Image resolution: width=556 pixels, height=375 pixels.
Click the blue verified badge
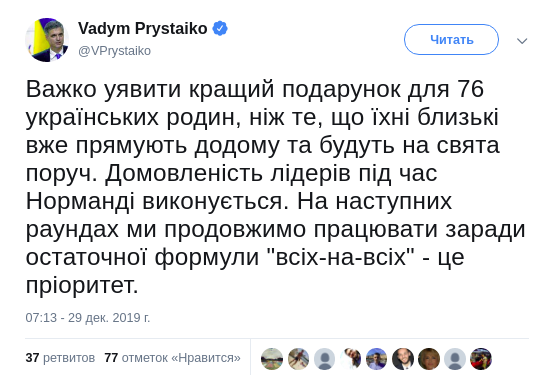[x=220, y=28]
